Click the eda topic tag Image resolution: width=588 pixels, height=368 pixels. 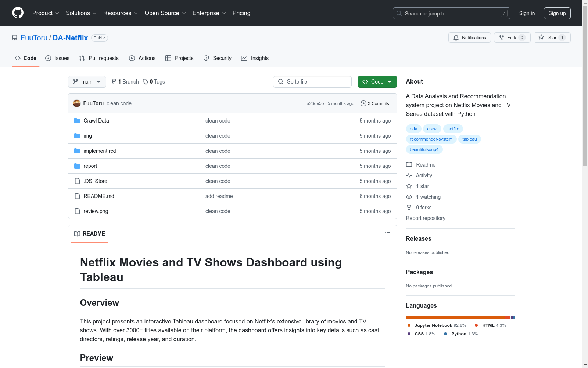pyautogui.click(x=413, y=129)
